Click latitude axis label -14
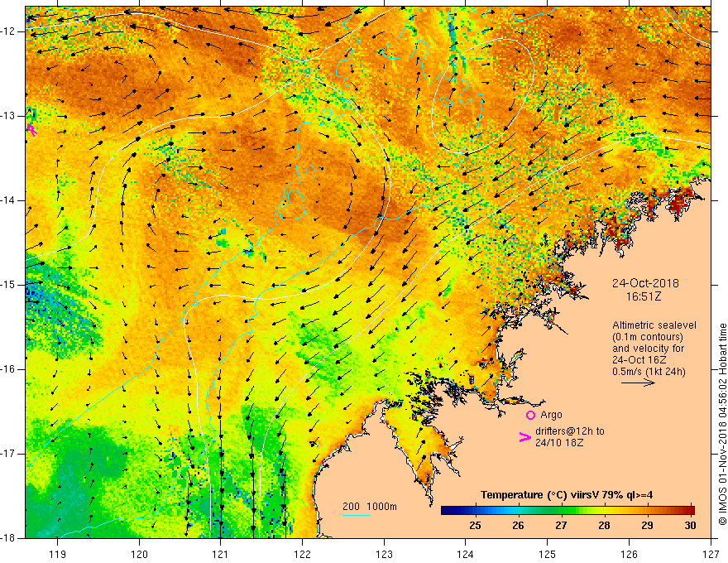Viewport: 728px width, 563px height. point(9,200)
